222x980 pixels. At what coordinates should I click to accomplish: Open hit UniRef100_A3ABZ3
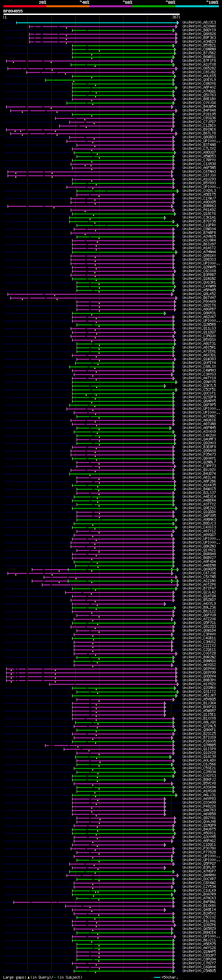199,42
